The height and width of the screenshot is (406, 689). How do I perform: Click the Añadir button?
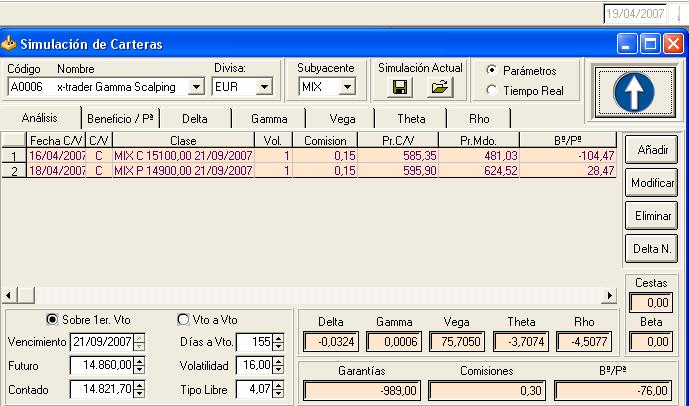click(651, 149)
